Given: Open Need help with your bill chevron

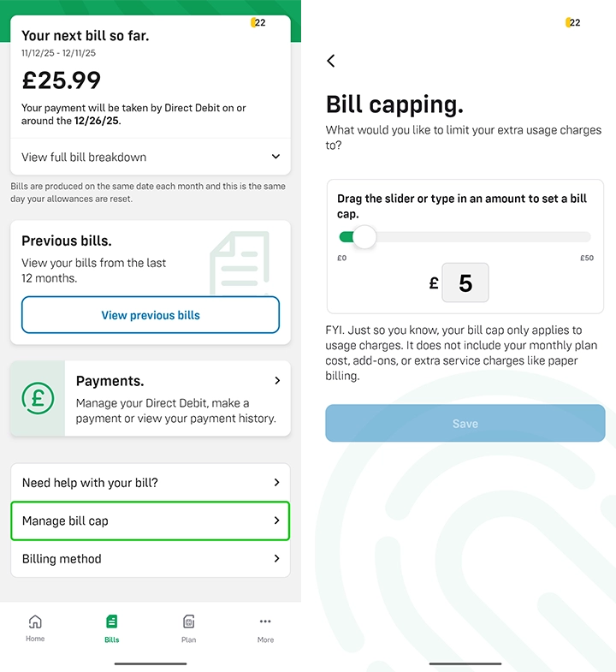Looking at the screenshot, I should tap(276, 483).
